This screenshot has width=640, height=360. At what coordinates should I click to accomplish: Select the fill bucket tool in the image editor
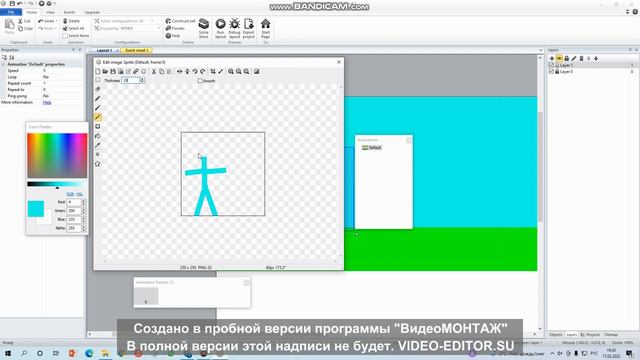click(x=98, y=136)
